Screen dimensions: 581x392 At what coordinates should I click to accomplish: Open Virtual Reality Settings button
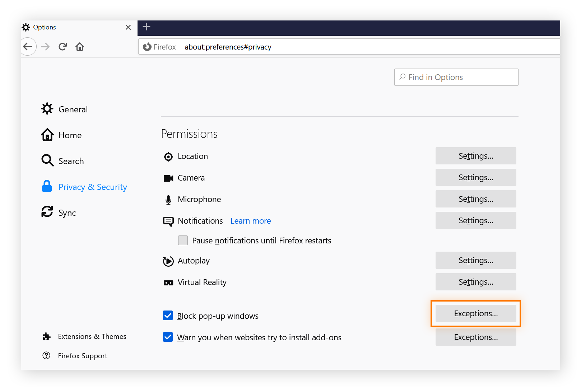tap(476, 282)
